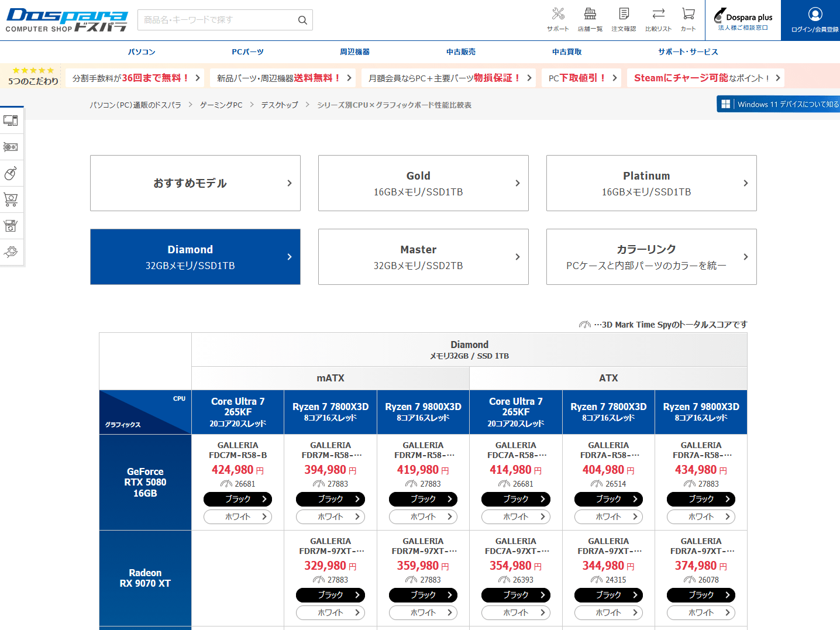Click the ゲーミングPC breadcrumb link
The width and height of the screenshot is (840, 630).
pos(221,105)
